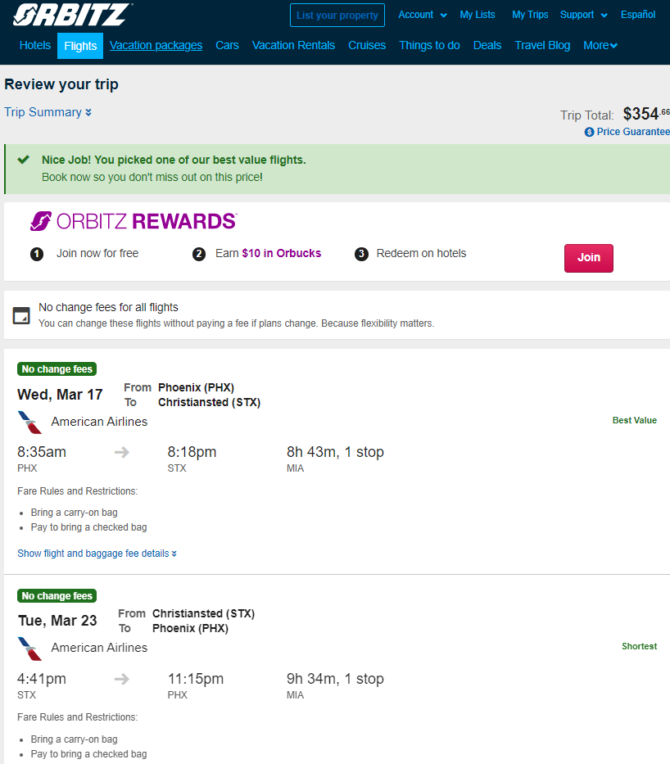
Task: Switch to the Hotels tab
Action: point(35,45)
